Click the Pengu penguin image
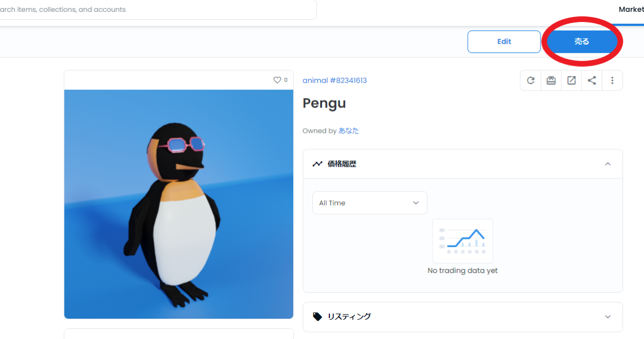This screenshot has height=339, width=644. 179,204
